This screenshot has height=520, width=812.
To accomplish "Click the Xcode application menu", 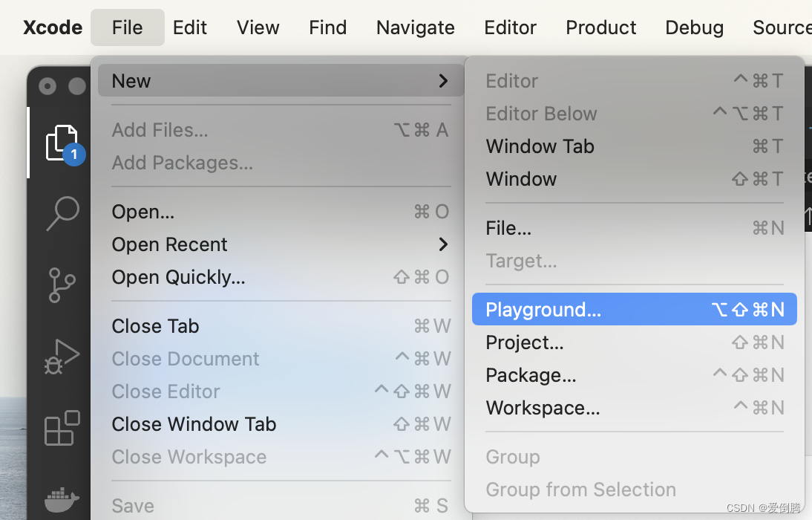I will (x=53, y=27).
